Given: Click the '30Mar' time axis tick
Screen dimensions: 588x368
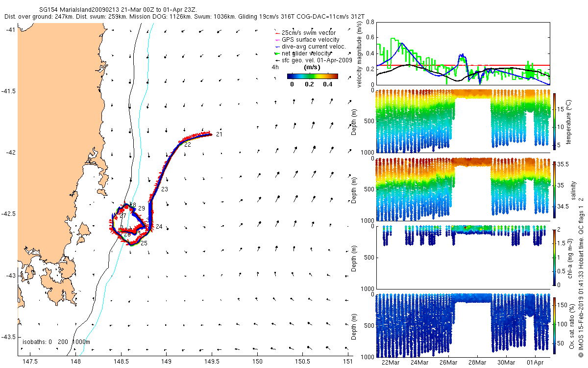Looking at the screenshot, I should tap(506, 363).
